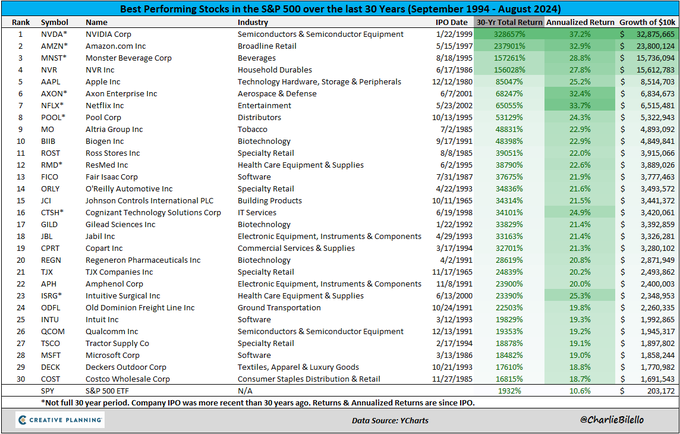Select the @CharlieBilello handle
Viewport: 680px width, 434px height.
611,420
